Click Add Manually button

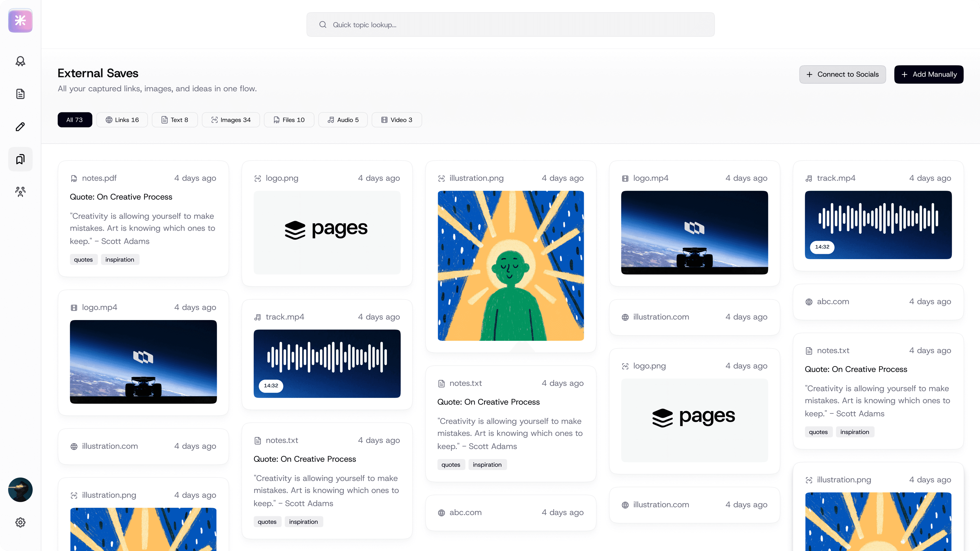[929, 75]
